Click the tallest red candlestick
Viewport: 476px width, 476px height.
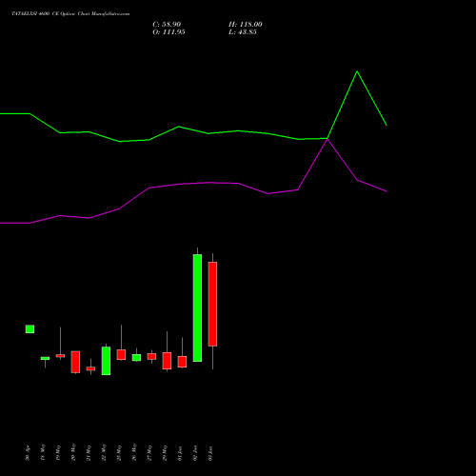click(x=212, y=304)
